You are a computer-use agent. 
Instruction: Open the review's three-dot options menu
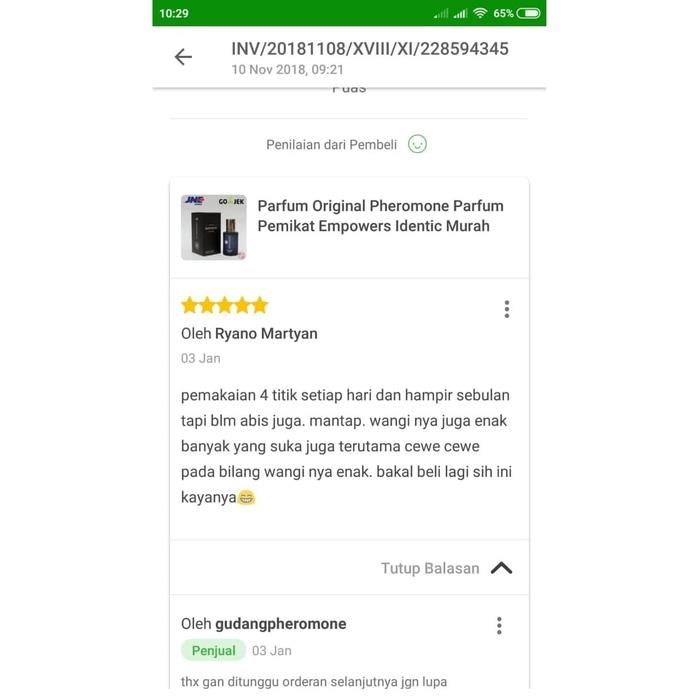pyautogui.click(x=506, y=309)
